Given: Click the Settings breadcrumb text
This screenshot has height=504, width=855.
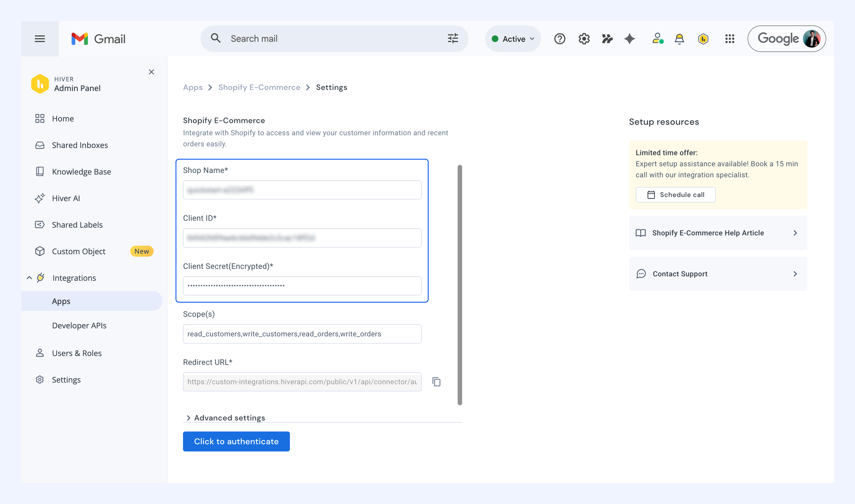Looking at the screenshot, I should coord(331,87).
